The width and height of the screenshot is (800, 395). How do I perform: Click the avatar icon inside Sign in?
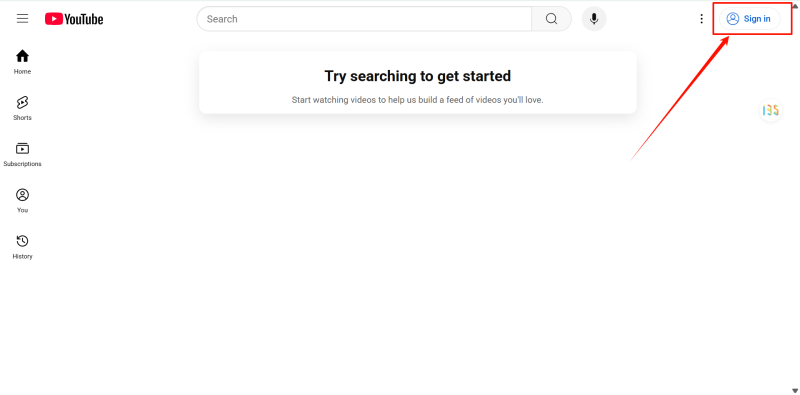733,19
